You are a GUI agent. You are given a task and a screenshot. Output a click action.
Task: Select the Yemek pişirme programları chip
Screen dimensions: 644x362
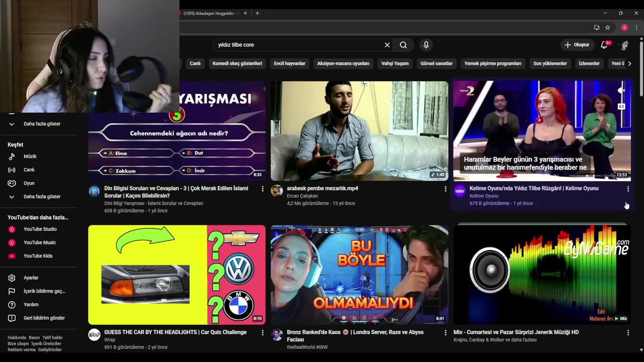coord(493,63)
